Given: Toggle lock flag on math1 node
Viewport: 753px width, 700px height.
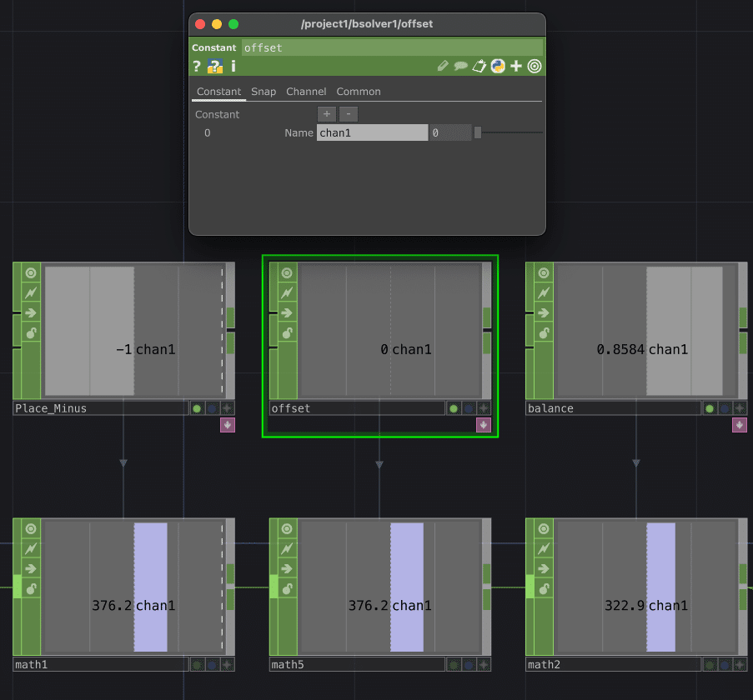Looking at the screenshot, I should [x=31, y=588].
